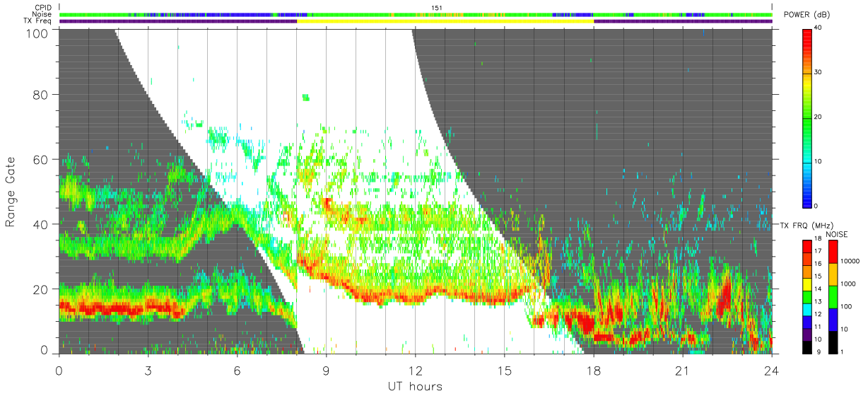The width and height of the screenshot is (868, 401).
Task: Click the CPID label above the plot
Action: point(42,8)
